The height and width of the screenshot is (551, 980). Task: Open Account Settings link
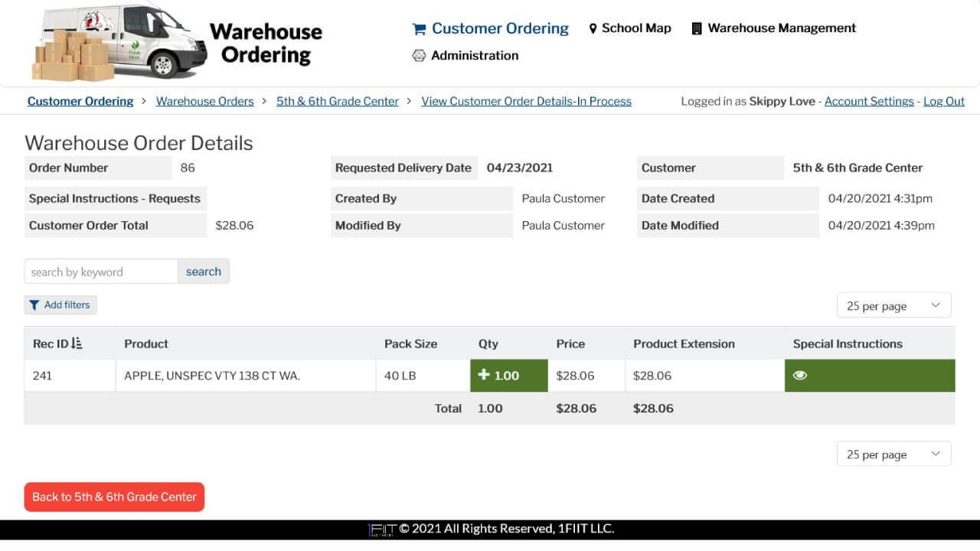tap(869, 100)
